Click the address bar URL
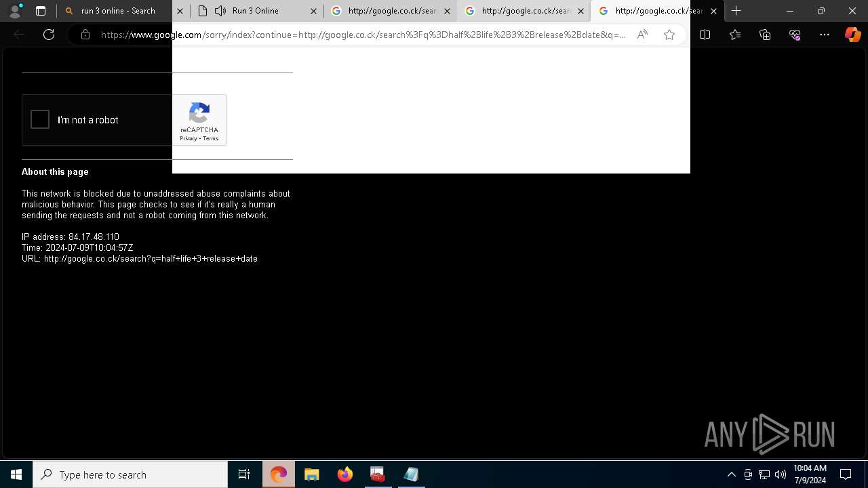 pos(363,35)
